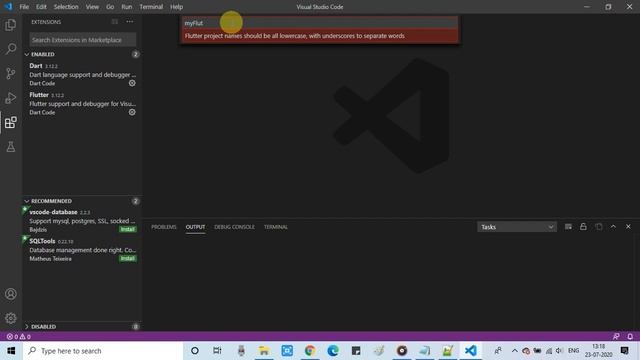This screenshot has height=360, width=640.
Task: Open the feedback icon in status bar
Action: pos(616,337)
